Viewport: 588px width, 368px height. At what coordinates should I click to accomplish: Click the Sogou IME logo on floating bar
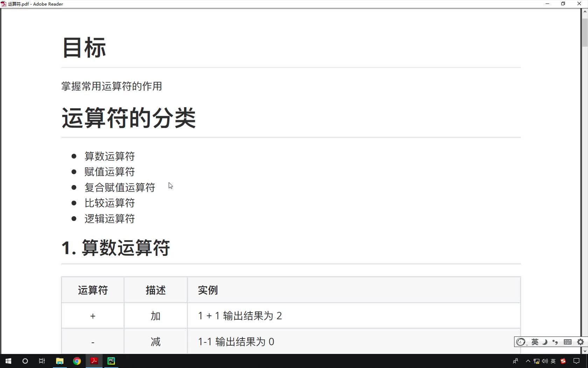pos(521,342)
